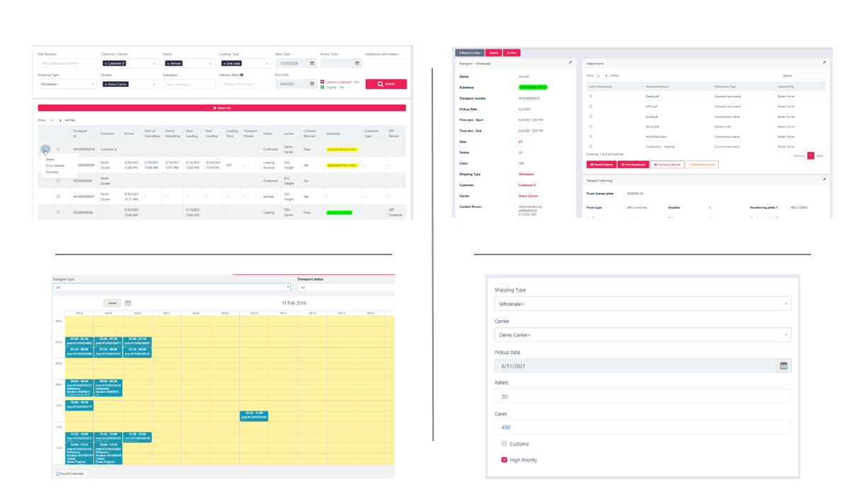Click the red Select All bar
Image resolution: width=861 pixels, height=504 pixels.
(x=221, y=108)
